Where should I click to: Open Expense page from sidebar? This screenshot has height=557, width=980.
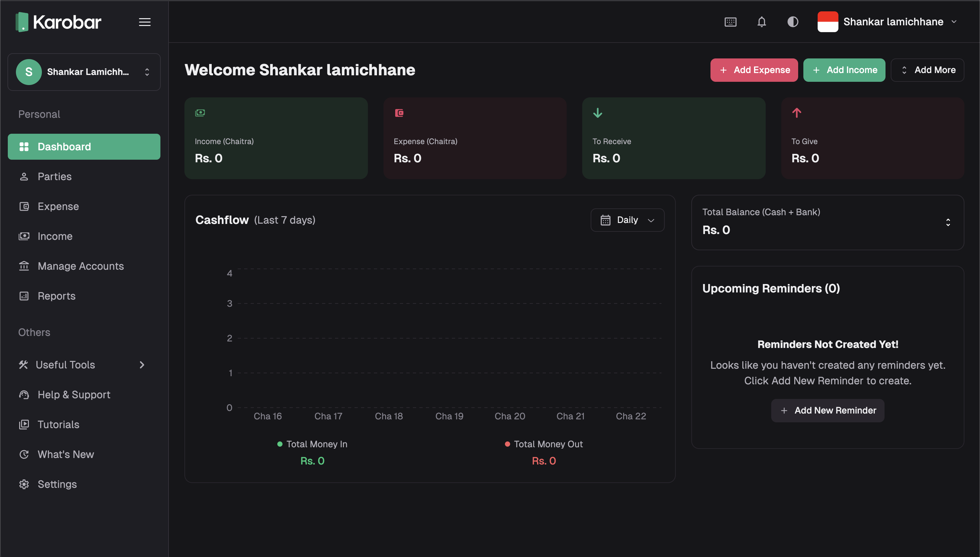click(x=84, y=206)
